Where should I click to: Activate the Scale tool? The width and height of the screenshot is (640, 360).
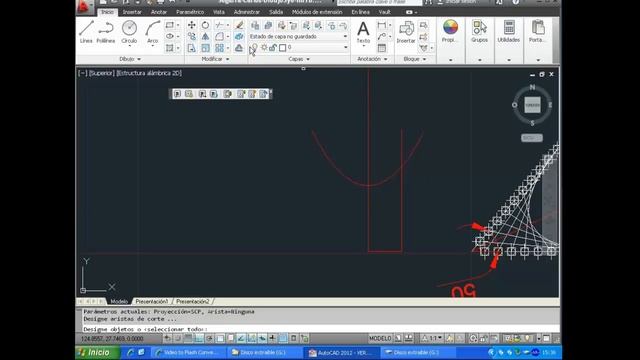click(205, 48)
